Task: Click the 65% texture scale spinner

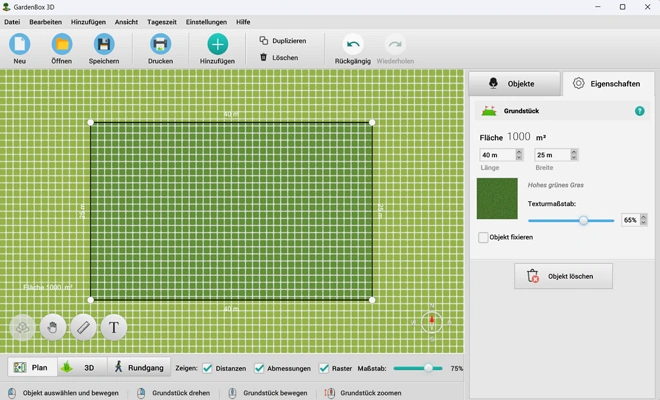Action: (x=643, y=220)
